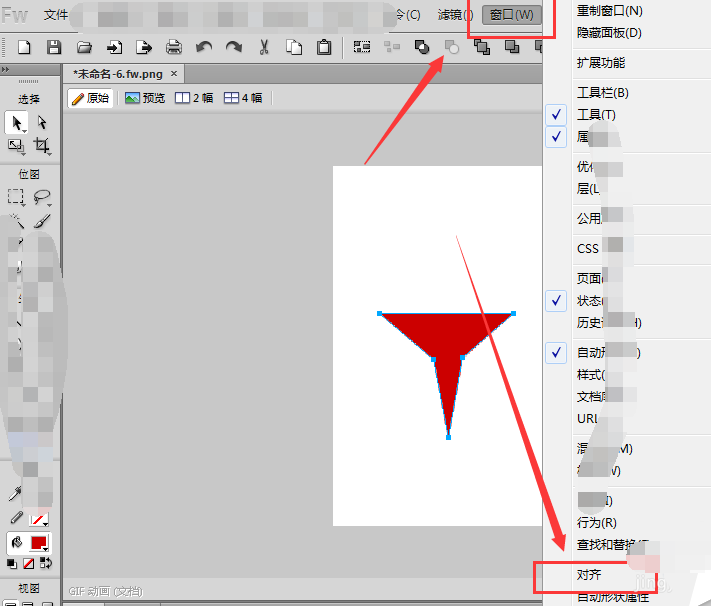
Task: Click the Copy toolbar icon
Action: coord(294,47)
